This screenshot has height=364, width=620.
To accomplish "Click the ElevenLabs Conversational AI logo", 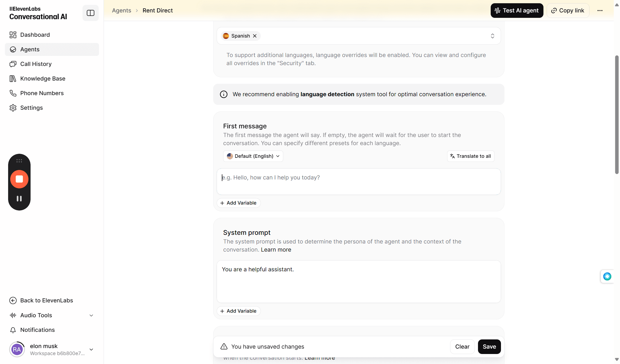I will click(38, 13).
